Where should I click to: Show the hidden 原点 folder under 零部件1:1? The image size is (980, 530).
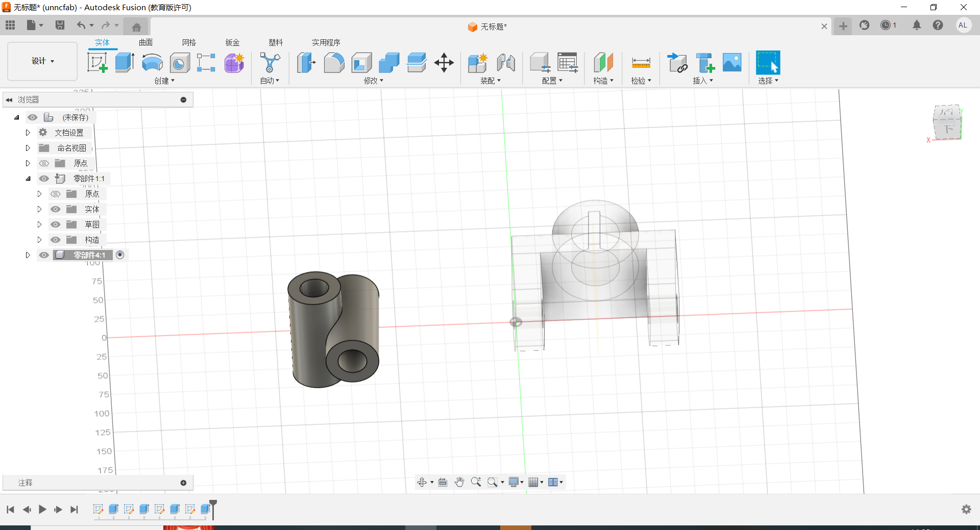tap(56, 194)
